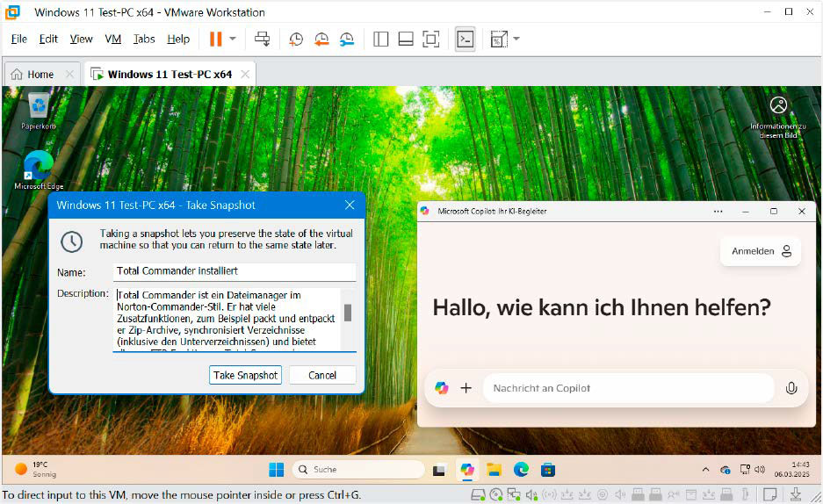823x504 pixels.
Task: Click the sound card status bar icon
Action: click(531, 494)
